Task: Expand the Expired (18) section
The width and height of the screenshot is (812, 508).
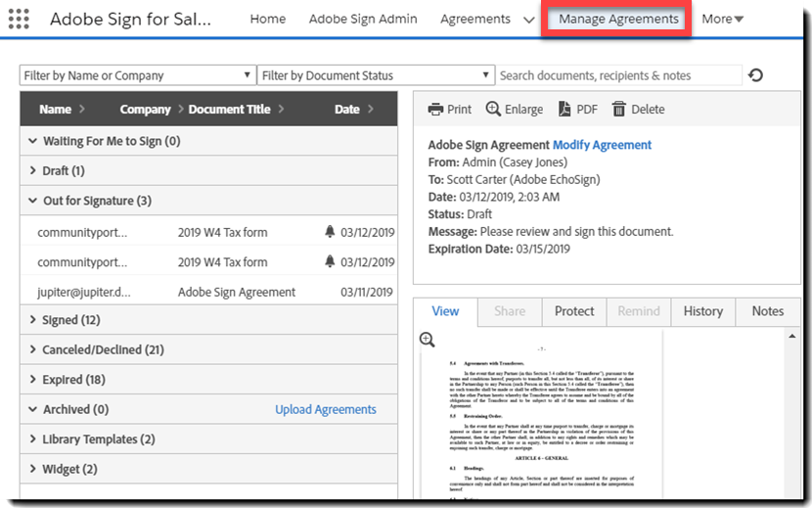Action: (x=32, y=380)
